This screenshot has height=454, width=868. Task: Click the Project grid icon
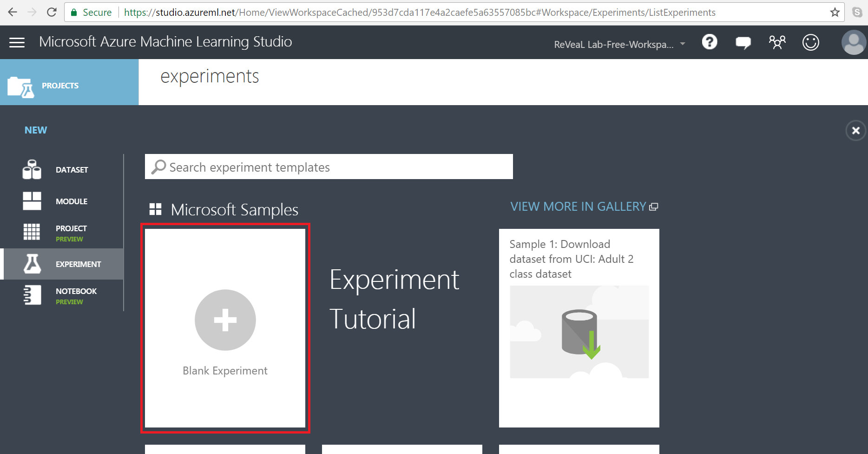coord(32,232)
